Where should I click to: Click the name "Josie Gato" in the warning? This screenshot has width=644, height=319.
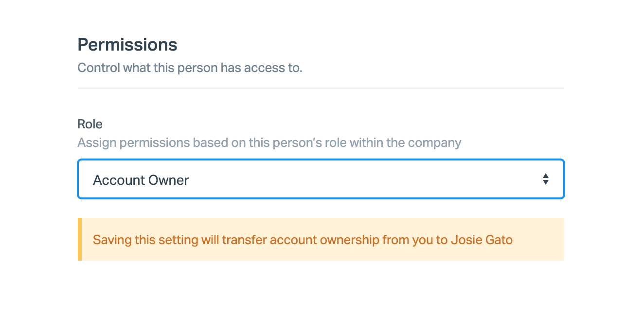(482, 240)
